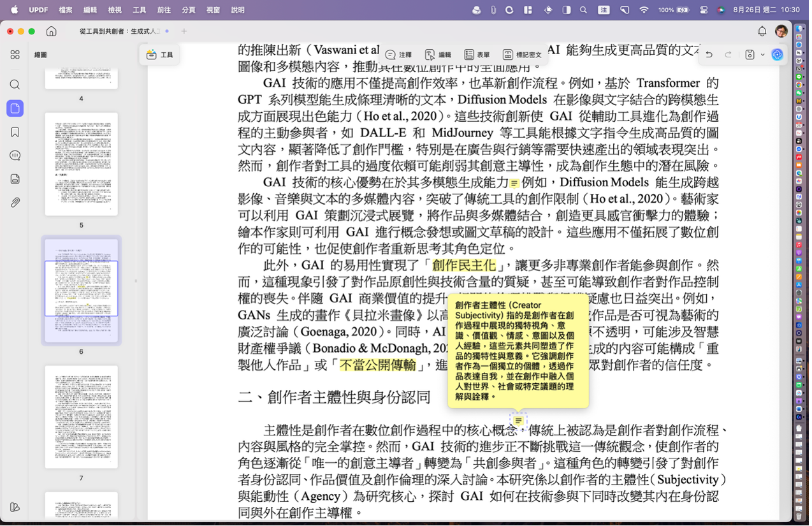This screenshot has height=526, width=812.
Task: Open the 工具 menu in menu bar
Action: 140,10
